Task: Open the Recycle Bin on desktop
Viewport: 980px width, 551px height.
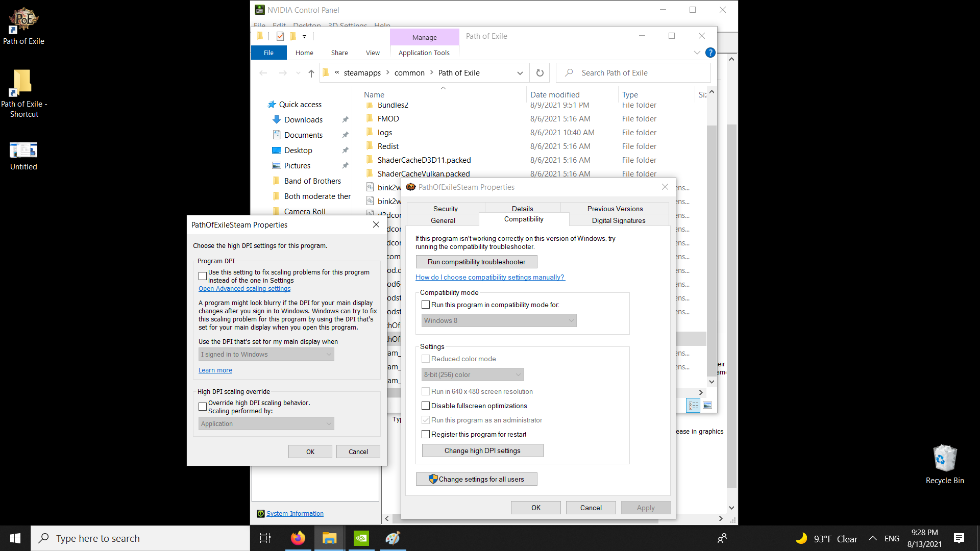Action: coord(945,464)
